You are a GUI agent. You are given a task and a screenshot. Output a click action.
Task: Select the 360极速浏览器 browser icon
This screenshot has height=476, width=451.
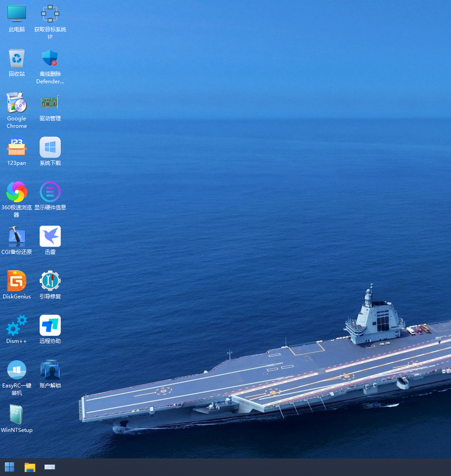click(17, 192)
